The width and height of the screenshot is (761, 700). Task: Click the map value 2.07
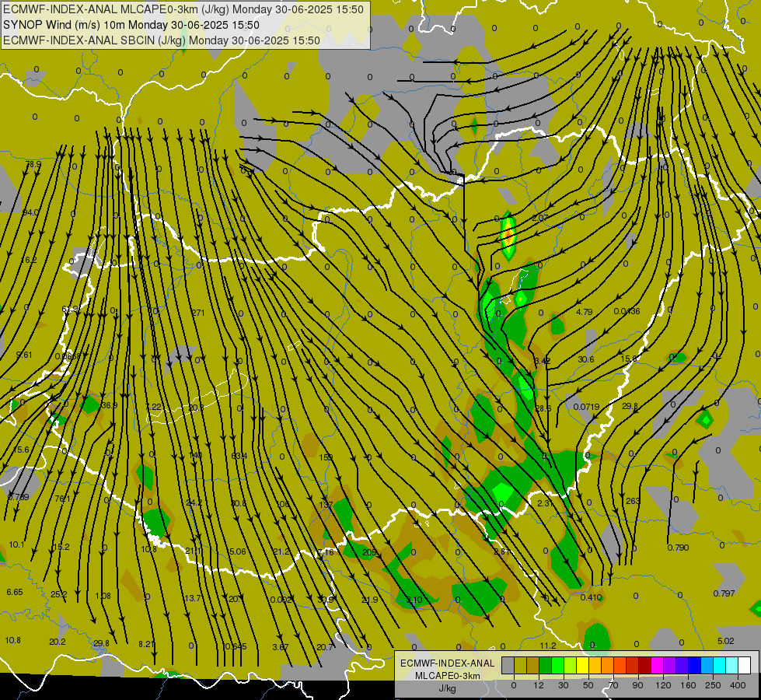[540, 218]
